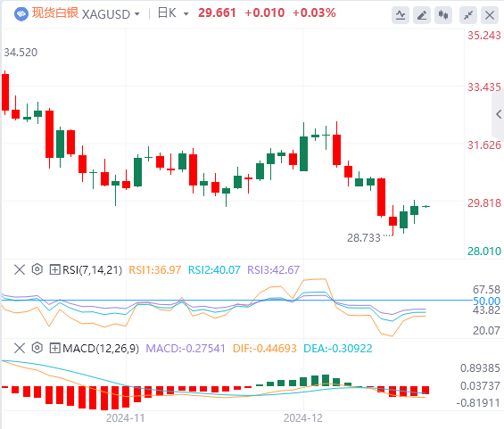Screen dimensions: 504x429
Task: Click the 28.733 low price marker
Action: pos(364,238)
